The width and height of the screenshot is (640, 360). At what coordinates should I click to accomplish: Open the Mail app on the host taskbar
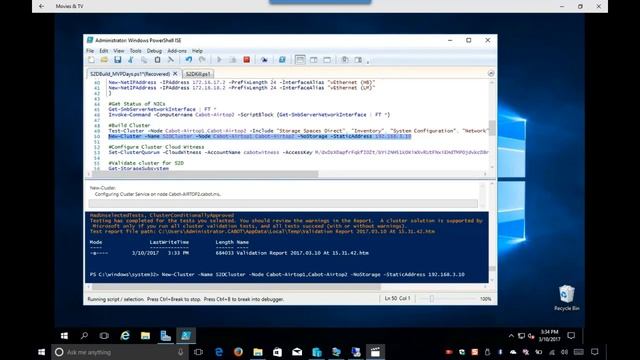(x=297, y=352)
